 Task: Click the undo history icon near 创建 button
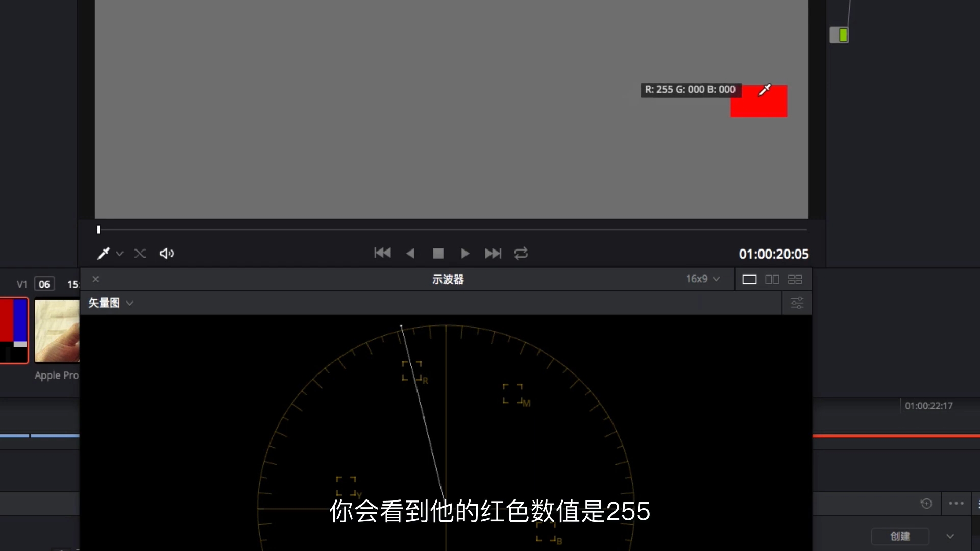[926, 504]
